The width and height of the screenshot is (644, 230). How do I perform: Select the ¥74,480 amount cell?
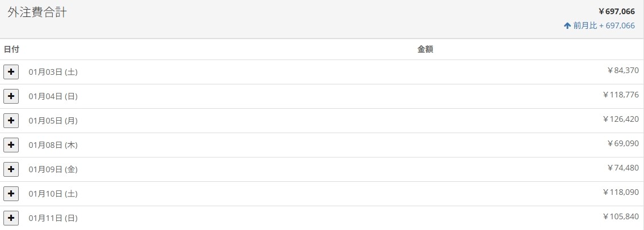(622, 168)
